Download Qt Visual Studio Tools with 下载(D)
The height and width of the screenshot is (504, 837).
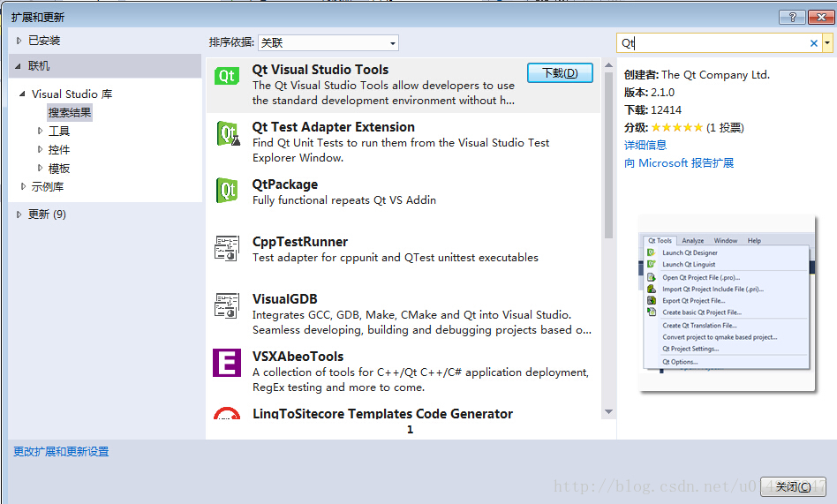click(560, 72)
